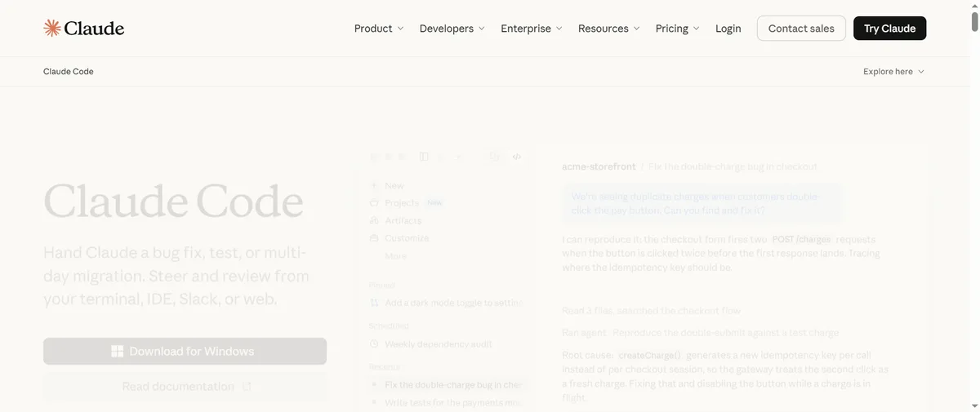This screenshot has height=412, width=980.
Task: Click the createCharge() code snippet
Action: click(649, 357)
